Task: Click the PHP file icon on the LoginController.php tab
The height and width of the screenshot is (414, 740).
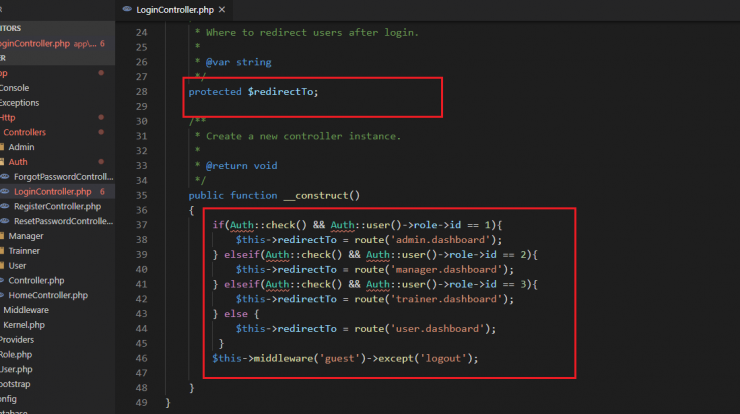Action: coord(126,10)
